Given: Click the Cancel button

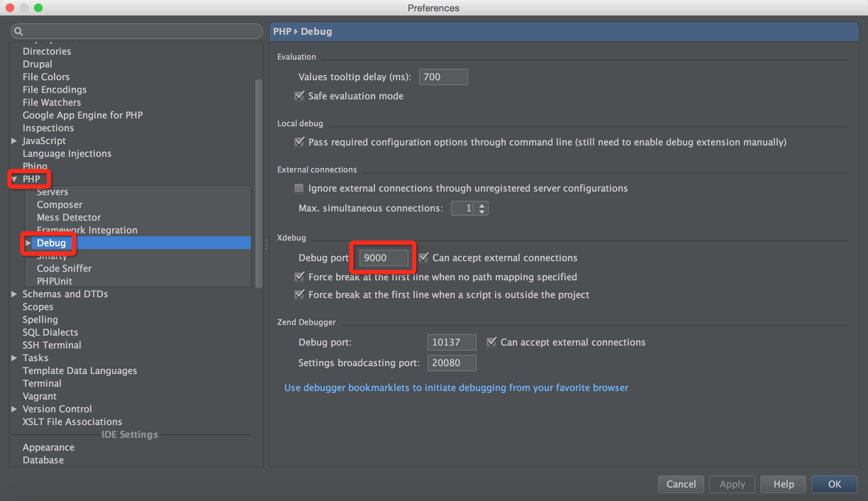Looking at the screenshot, I should [x=681, y=484].
